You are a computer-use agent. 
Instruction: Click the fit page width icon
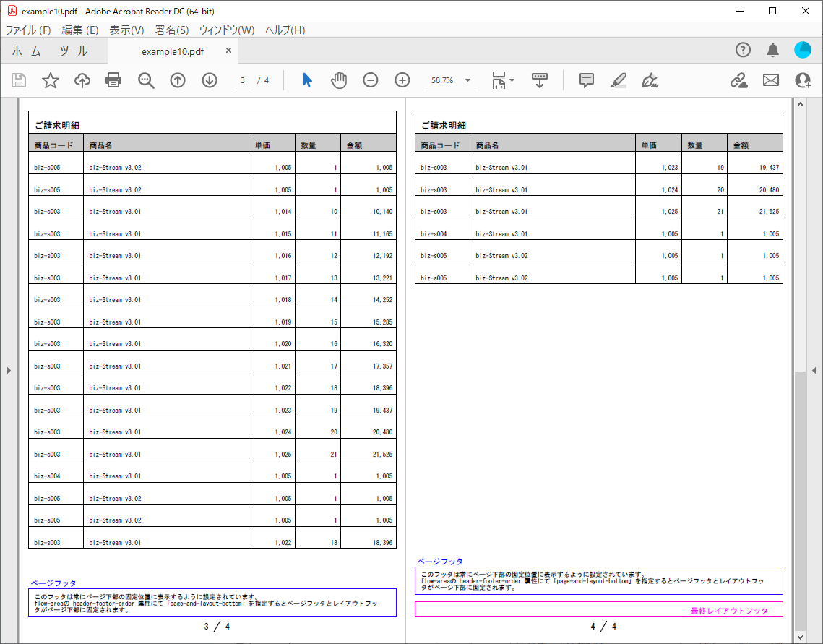(x=499, y=80)
